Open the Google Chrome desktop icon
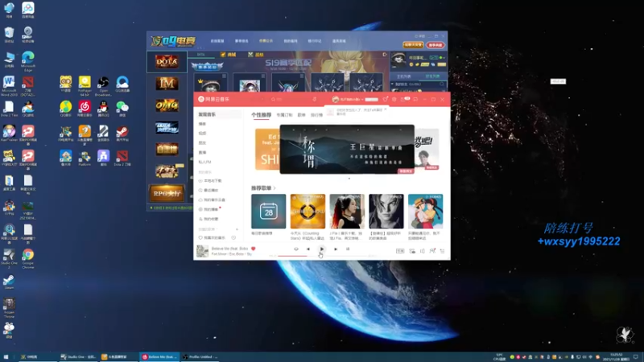The height and width of the screenshot is (362, 644). pos(28,258)
